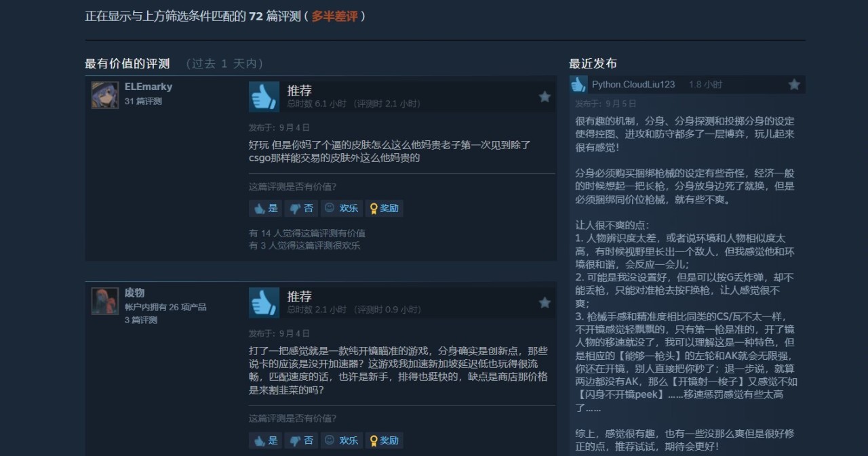Click the star icon on ELEmarky's review header
The height and width of the screenshot is (456, 868).
click(x=545, y=97)
